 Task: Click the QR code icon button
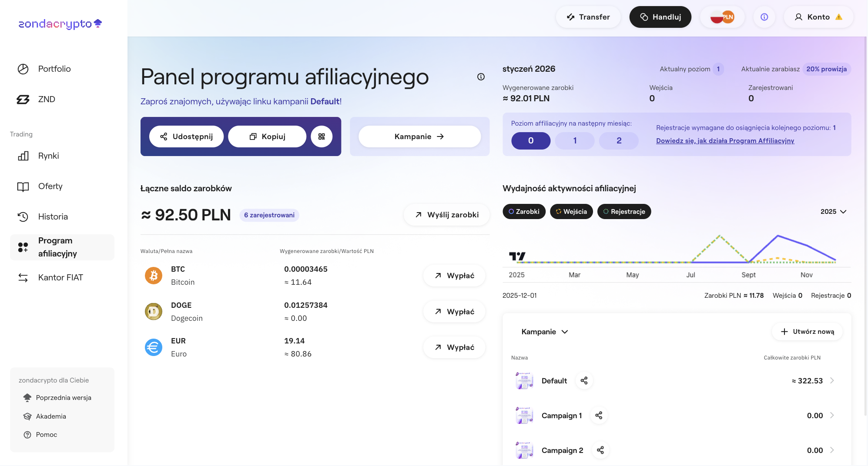[322, 136]
